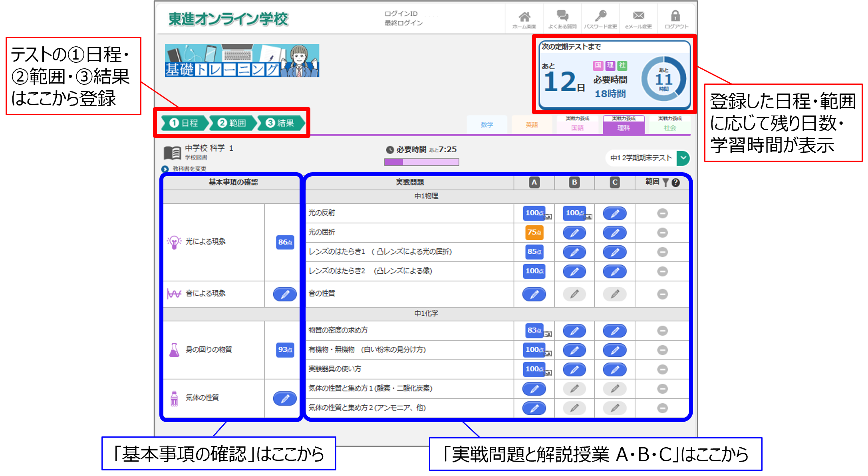868x476 pixels.
Task: Toggle range for 光の反射 row
Action: pyautogui.click(x=662, y=213)
